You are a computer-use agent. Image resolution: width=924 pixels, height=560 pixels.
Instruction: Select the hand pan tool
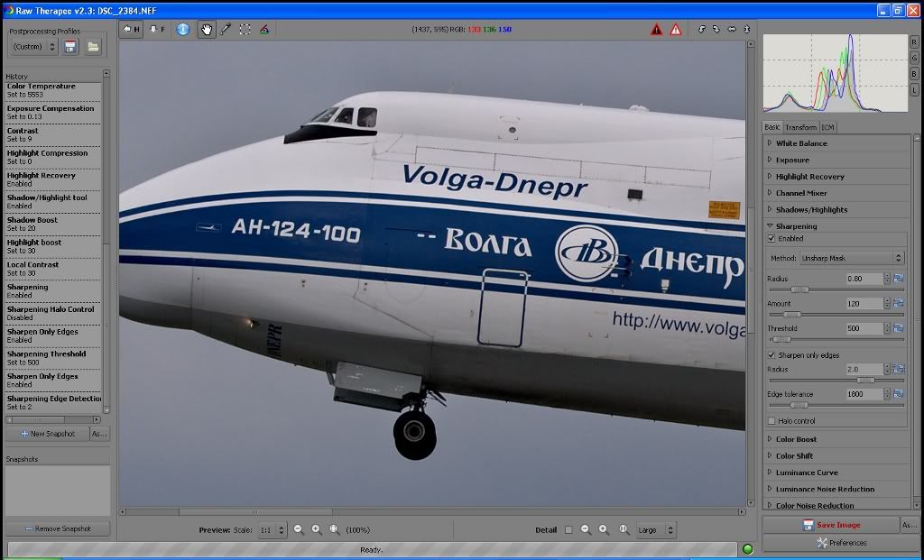[207, 30]
